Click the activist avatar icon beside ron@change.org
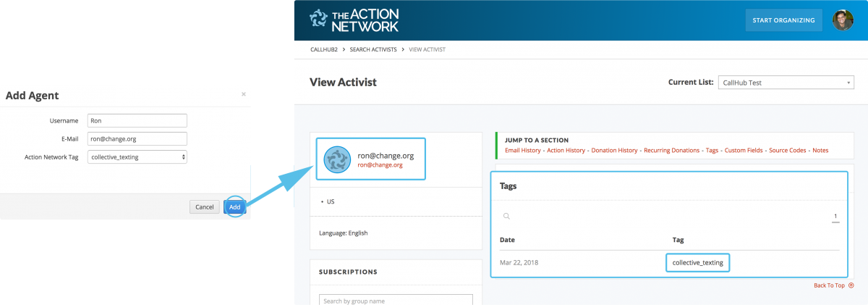The image size is (868, 305). (337, 159)
